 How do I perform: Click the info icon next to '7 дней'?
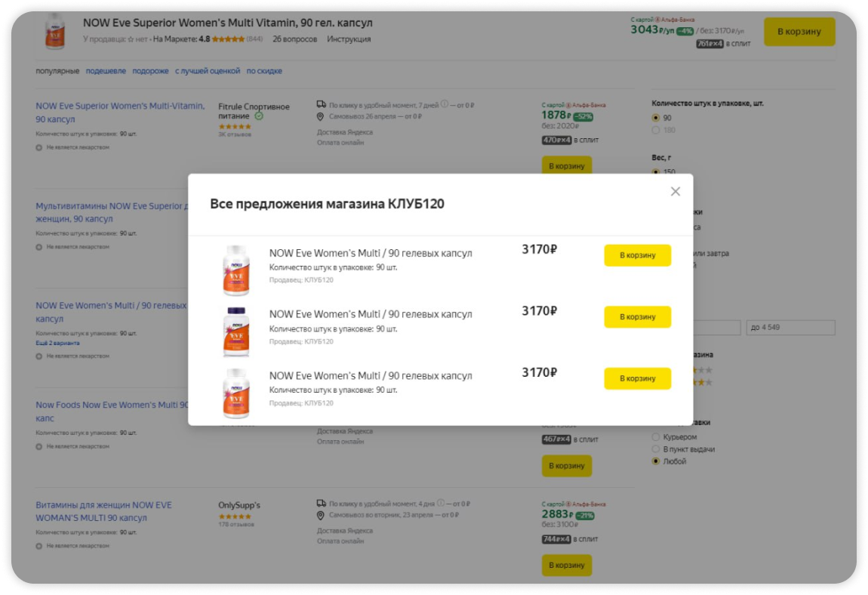tap(445, 105)
